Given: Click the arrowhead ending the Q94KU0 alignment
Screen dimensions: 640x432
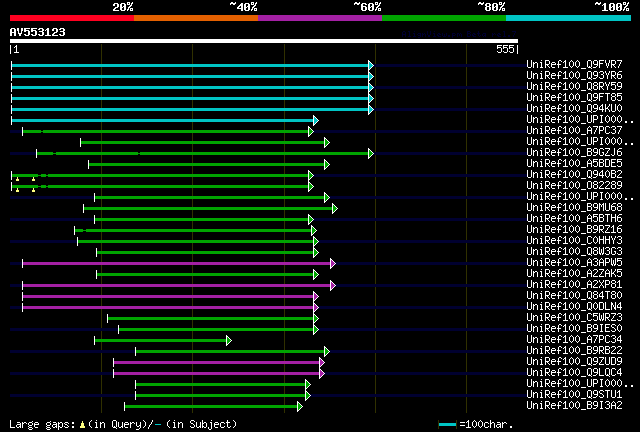Looking at the screenshot, I should click(371, 109).
